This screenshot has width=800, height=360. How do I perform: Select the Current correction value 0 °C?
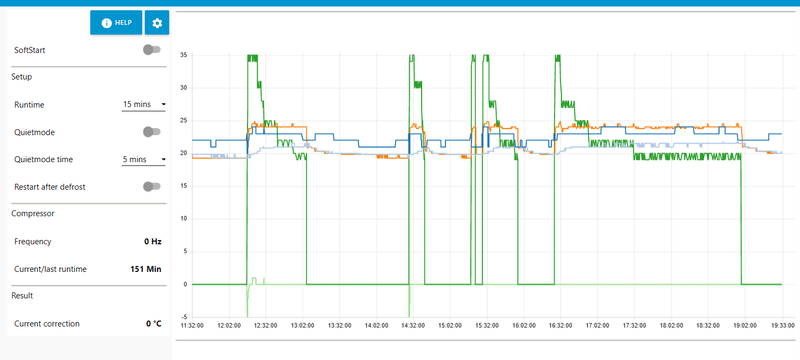154,323
